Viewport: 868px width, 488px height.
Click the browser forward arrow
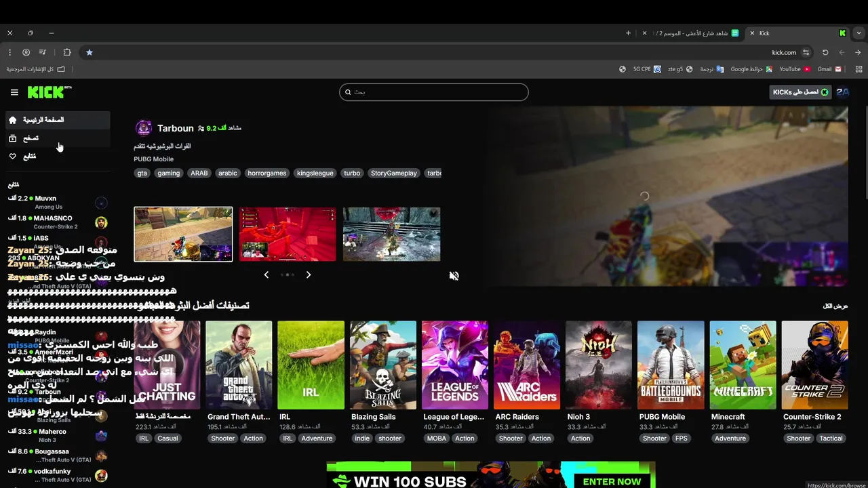(x=858, y=52)
